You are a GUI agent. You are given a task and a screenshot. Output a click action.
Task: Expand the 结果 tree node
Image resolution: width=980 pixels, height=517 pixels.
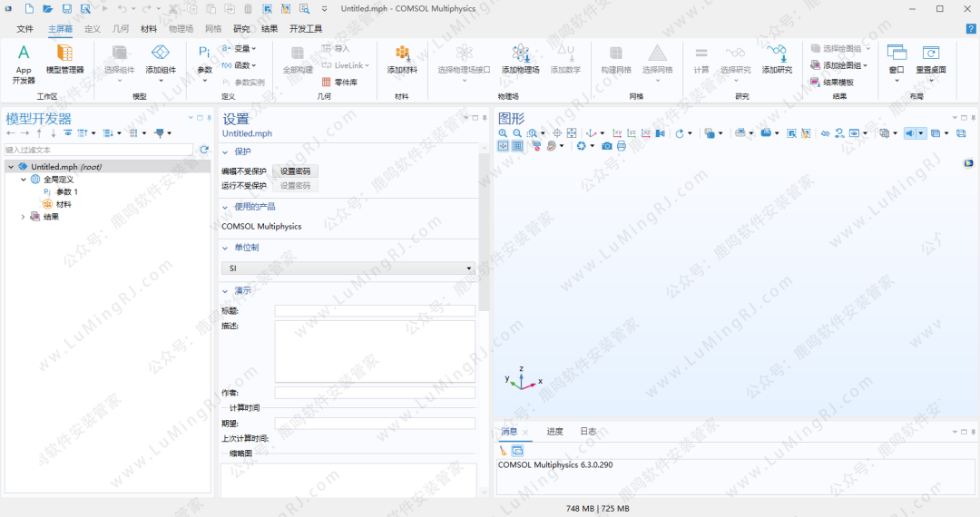pos(24,217)
